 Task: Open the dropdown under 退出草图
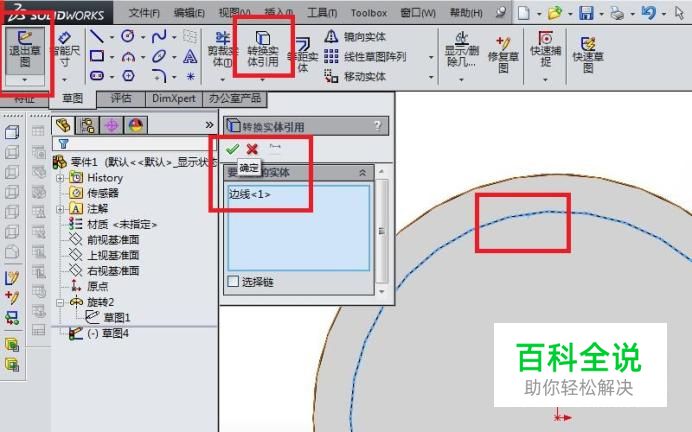[x=25, y=80]
